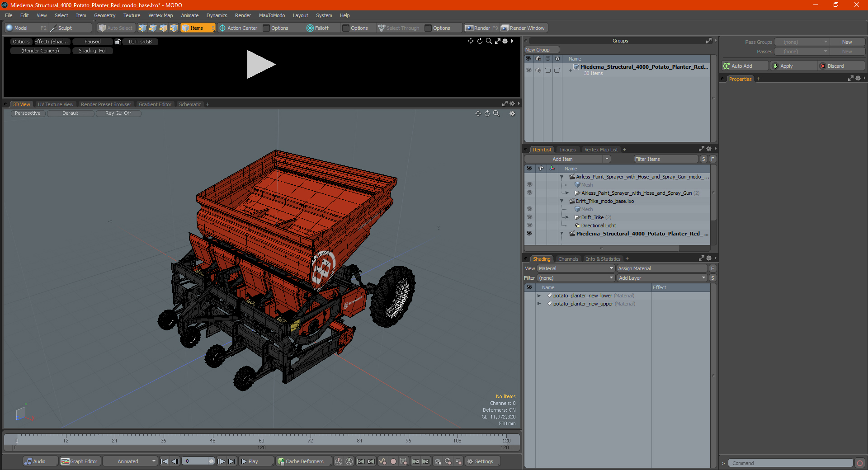Play the render preview

coord(261,65)
